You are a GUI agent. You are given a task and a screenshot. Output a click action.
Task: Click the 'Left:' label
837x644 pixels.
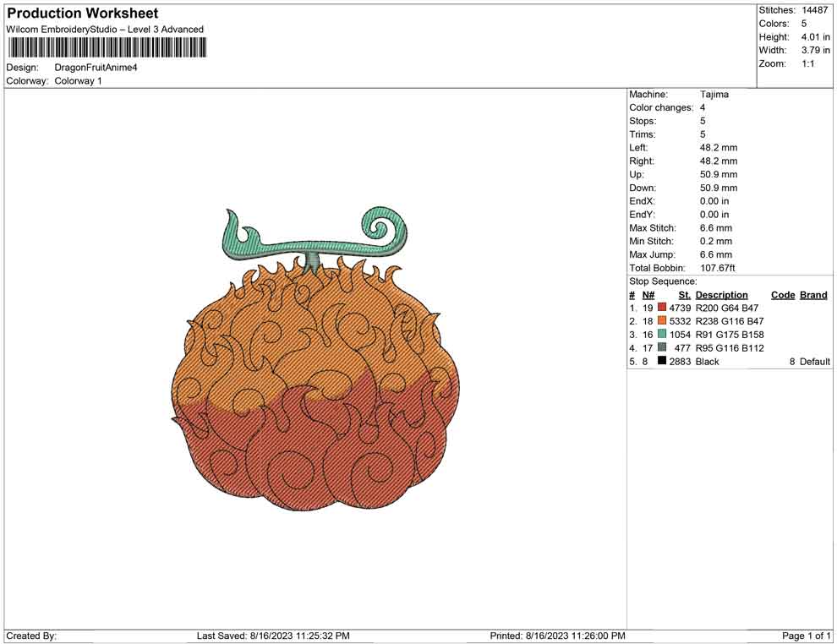coord(637,148)
